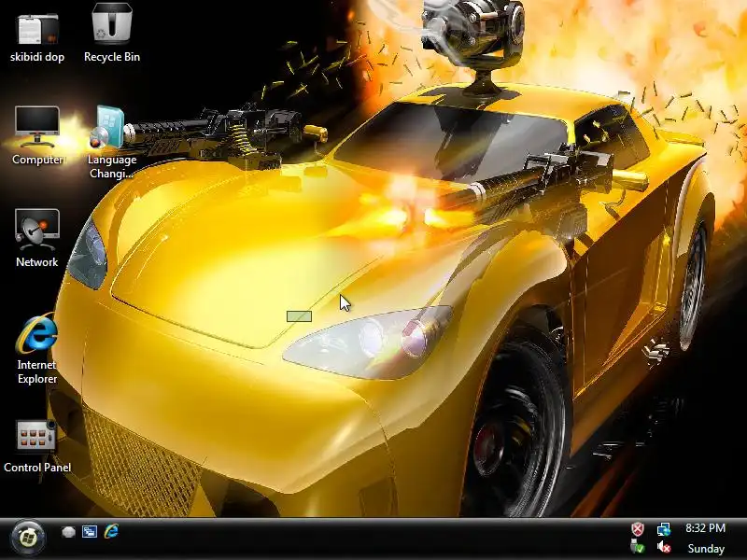Click the muted volume tray icon
This screenshot has width=747, height=560.
click(664, 547)
